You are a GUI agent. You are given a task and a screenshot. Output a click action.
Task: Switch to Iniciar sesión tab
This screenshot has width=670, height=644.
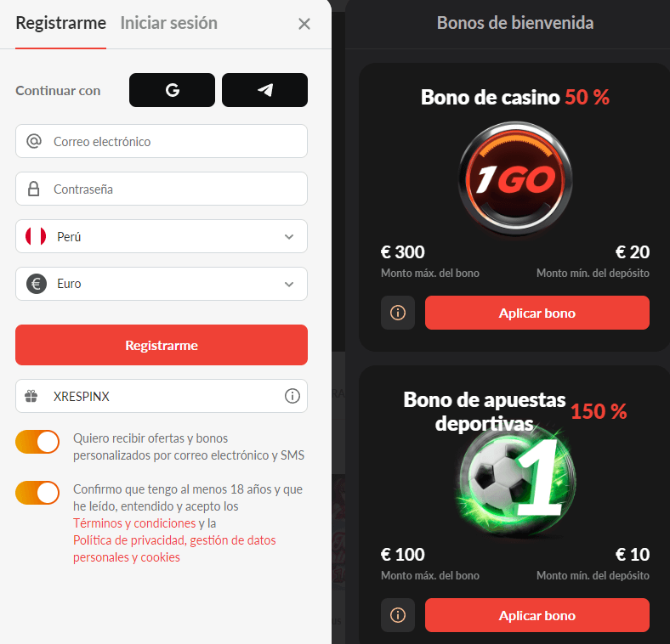169,23
